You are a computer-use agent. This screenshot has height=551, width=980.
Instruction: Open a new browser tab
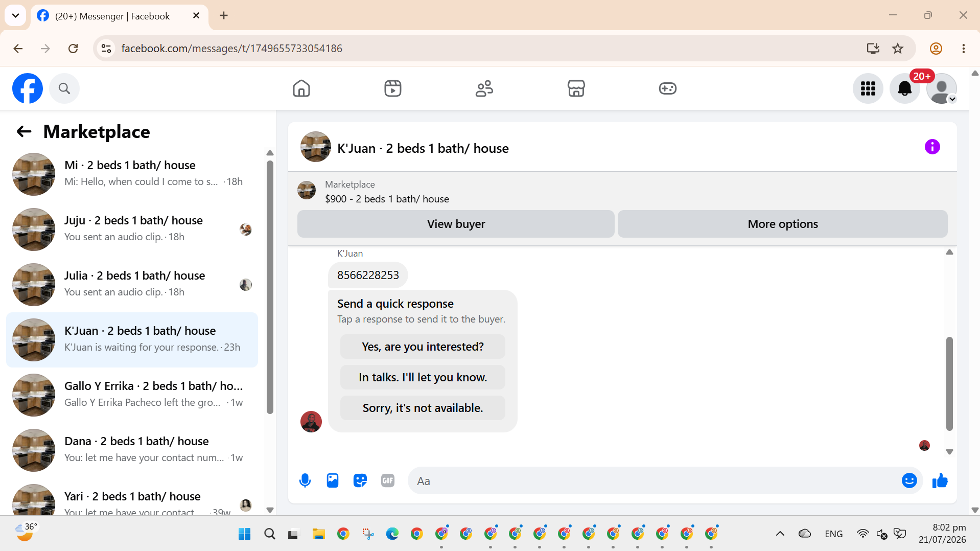tap(224, 15)
